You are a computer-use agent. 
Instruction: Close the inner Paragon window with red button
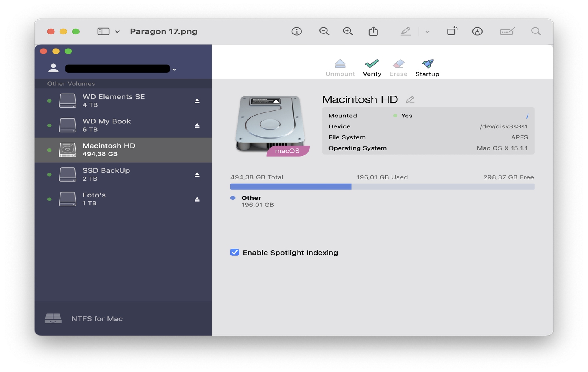pyautogui.click(x=44, y=51)
